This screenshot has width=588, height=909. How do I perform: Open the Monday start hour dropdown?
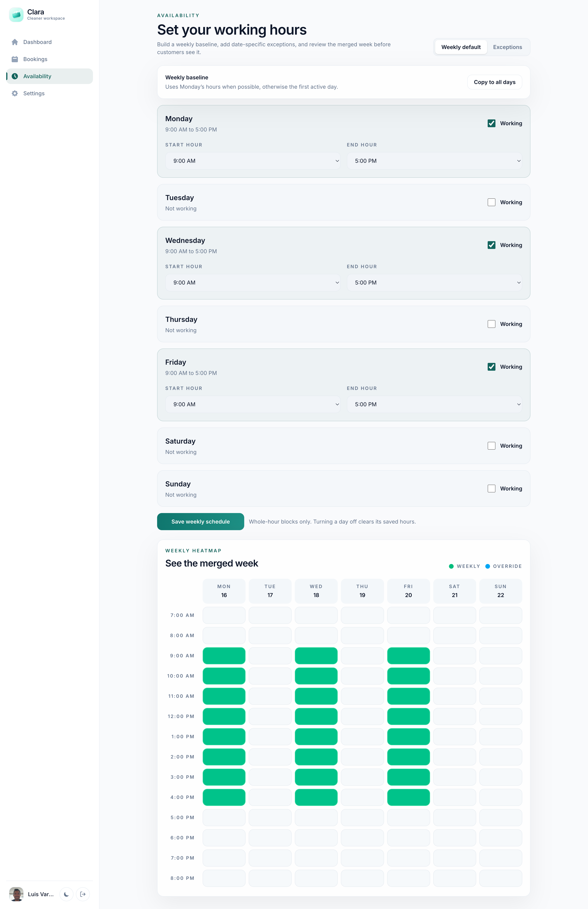coord(252,161)
